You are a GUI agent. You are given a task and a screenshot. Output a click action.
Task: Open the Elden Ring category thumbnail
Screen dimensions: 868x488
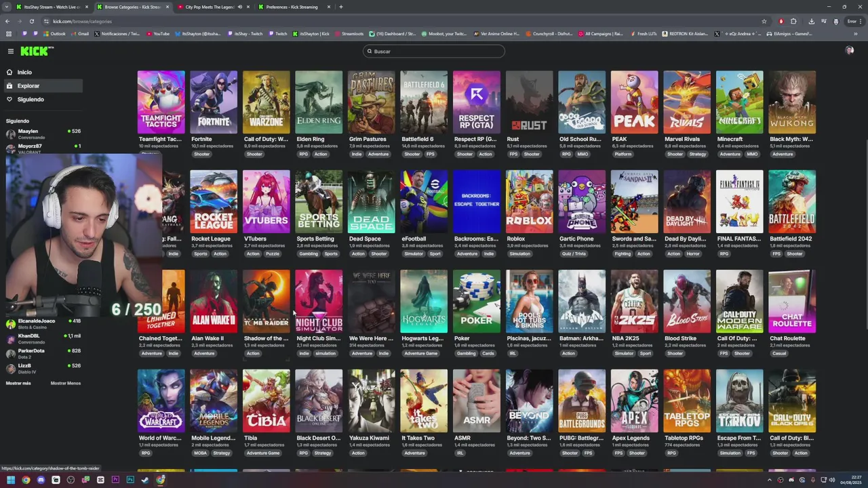(x=319, y=102)
